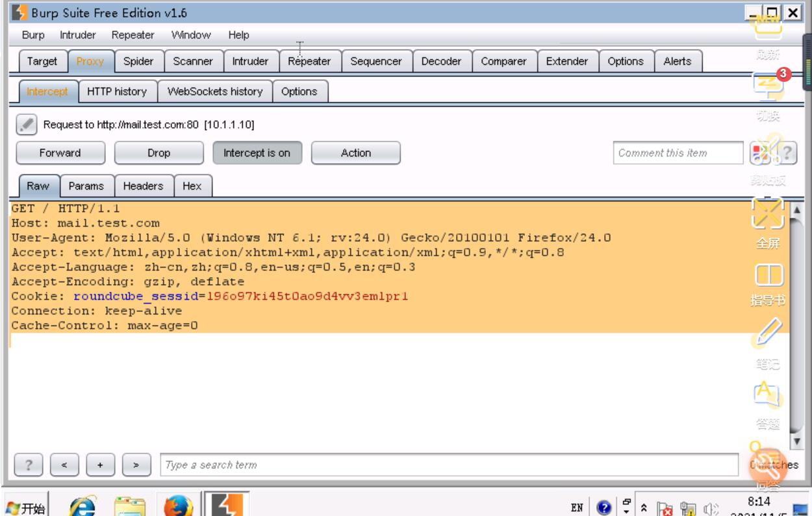This screenshot has height=516, width=812.
Task: Forward the intercepted request
Action: [60, 153]
